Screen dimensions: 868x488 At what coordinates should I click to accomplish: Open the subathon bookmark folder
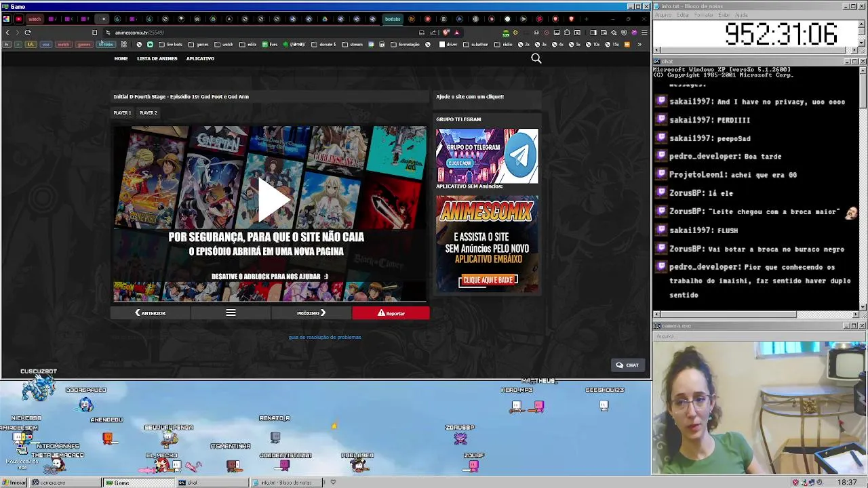coord(475,45)
